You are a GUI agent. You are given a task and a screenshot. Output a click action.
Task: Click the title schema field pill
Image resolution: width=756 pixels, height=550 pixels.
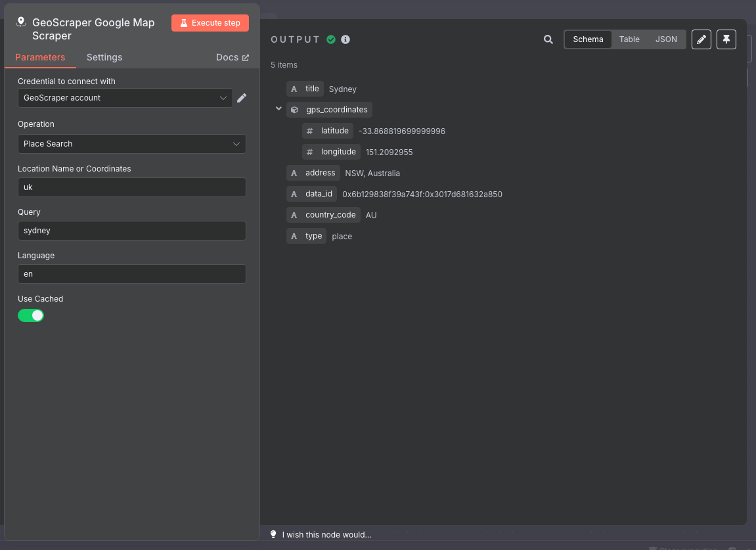pos(305,89)
